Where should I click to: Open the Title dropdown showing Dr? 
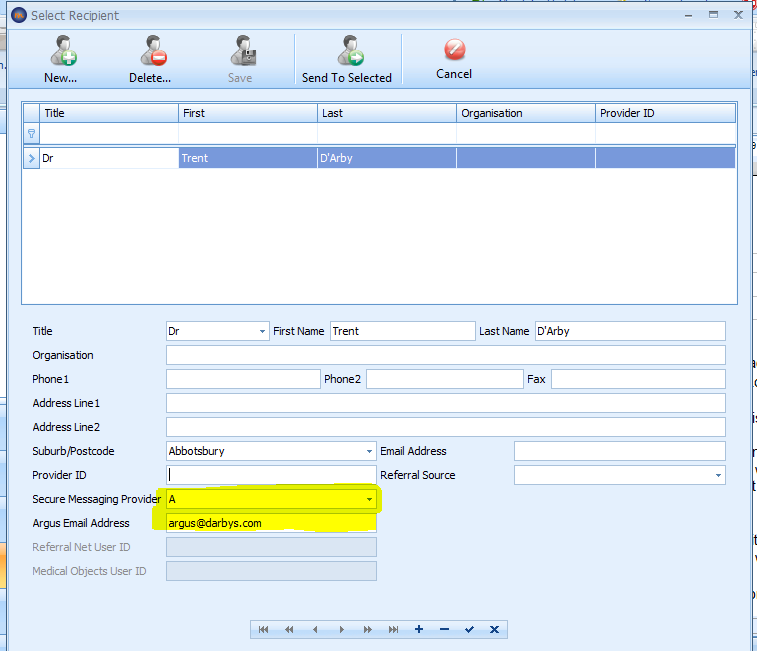click(x=262, y=331)
